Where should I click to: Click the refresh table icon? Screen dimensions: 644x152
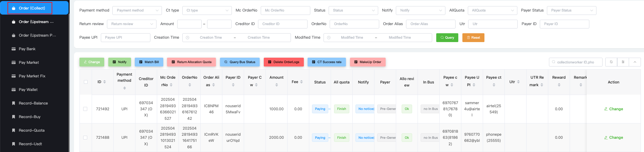point(611,62)
